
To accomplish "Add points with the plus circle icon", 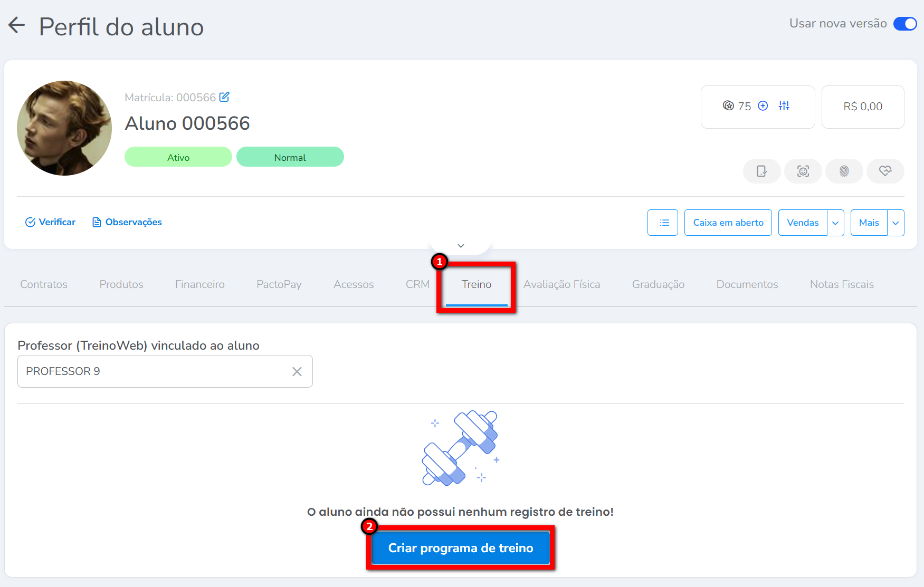I will [763, 106].
